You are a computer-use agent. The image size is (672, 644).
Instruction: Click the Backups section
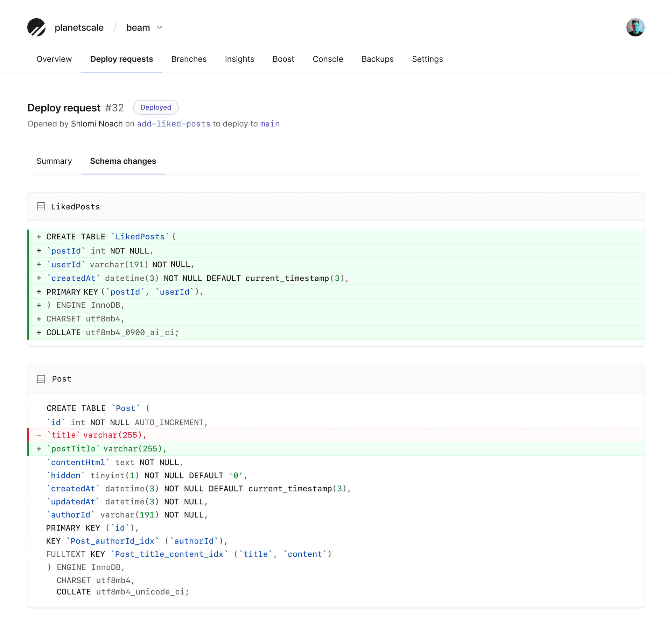[377, 59]
